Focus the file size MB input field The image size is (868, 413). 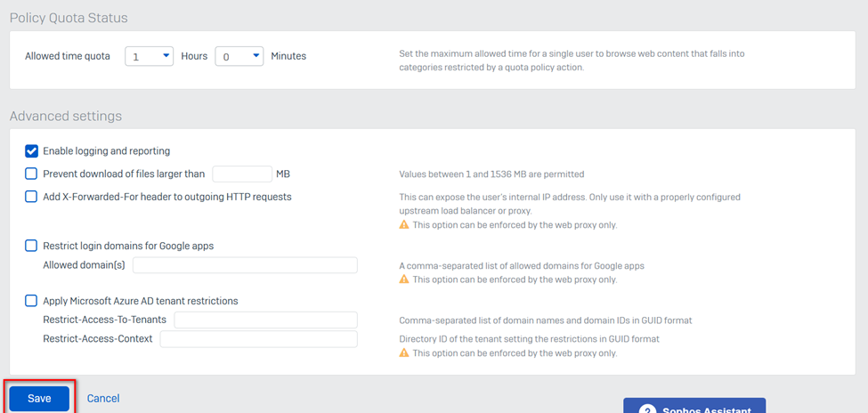(242, 174)
